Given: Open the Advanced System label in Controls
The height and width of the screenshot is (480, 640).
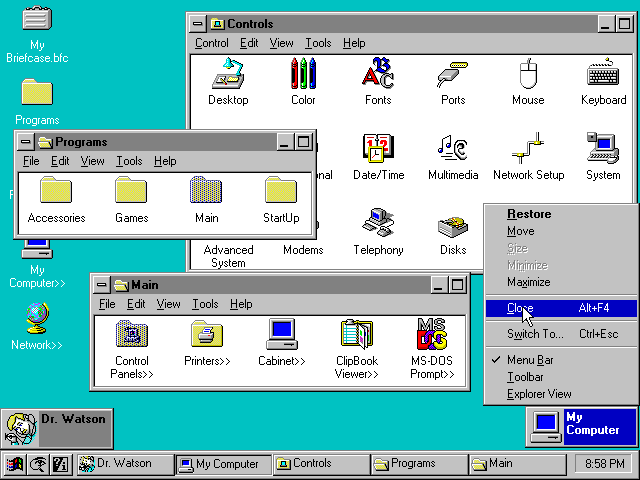Looking at the screenshot, I should [228, 256].
